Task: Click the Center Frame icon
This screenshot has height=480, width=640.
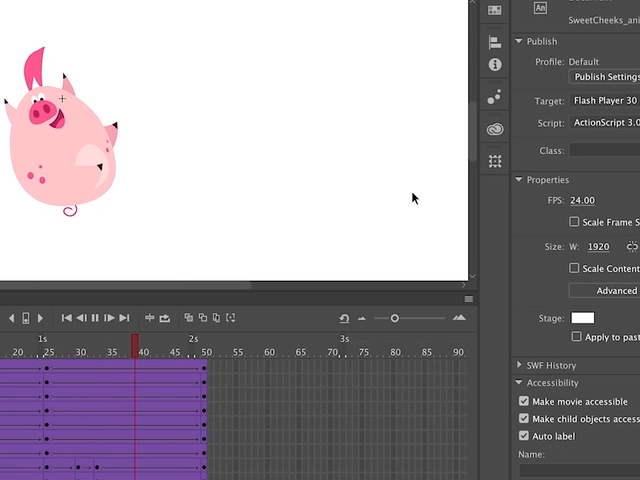Action: click(150, 318)
